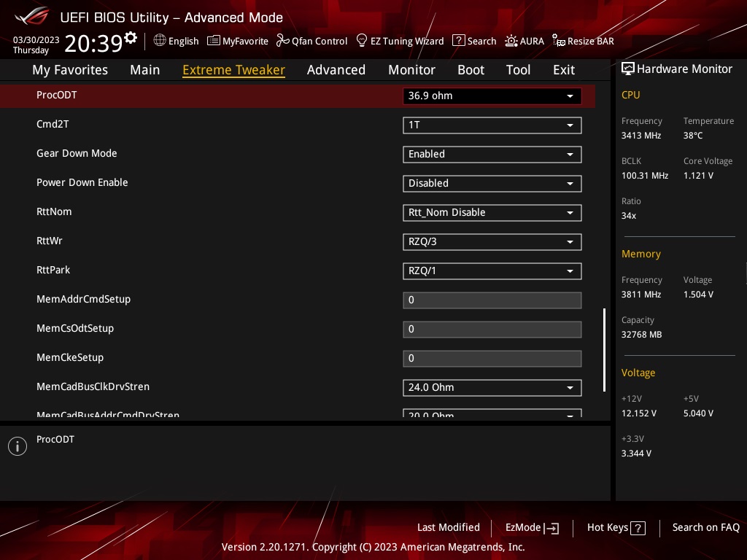The height and width of the screenshot is (560, 747).
Task: Click the MemCsOdtSetup value field
Action: coord(492,330)
